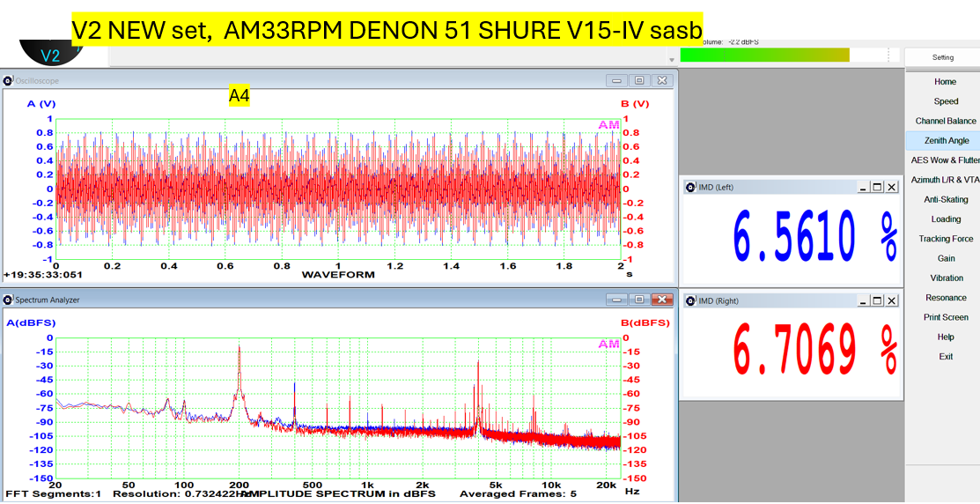
Task: Open Channel Balance test
Action: coord(945,122)
